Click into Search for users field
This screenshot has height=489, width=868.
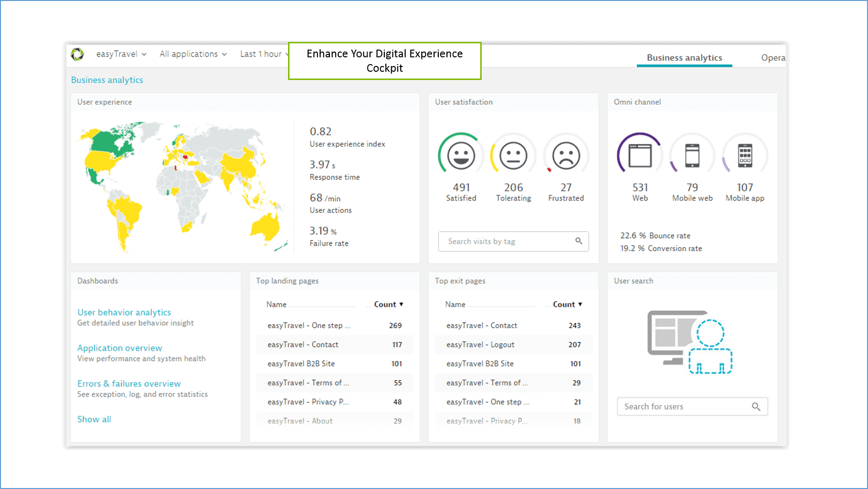click(x=692, y=407)
